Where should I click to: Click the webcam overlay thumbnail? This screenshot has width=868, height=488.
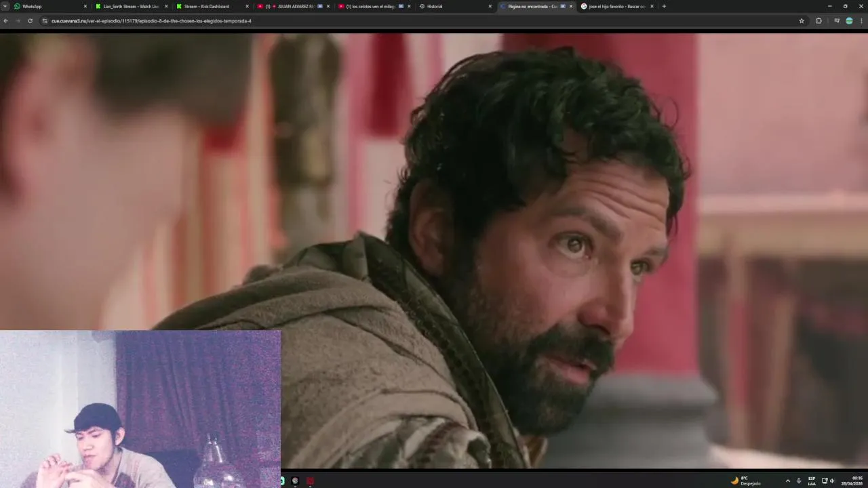click(140, 409)
